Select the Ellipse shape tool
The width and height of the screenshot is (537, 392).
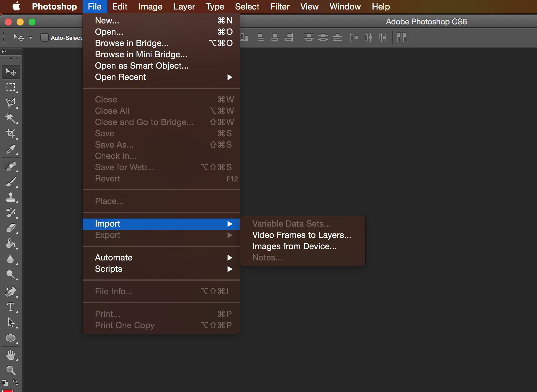coord(11,338)
